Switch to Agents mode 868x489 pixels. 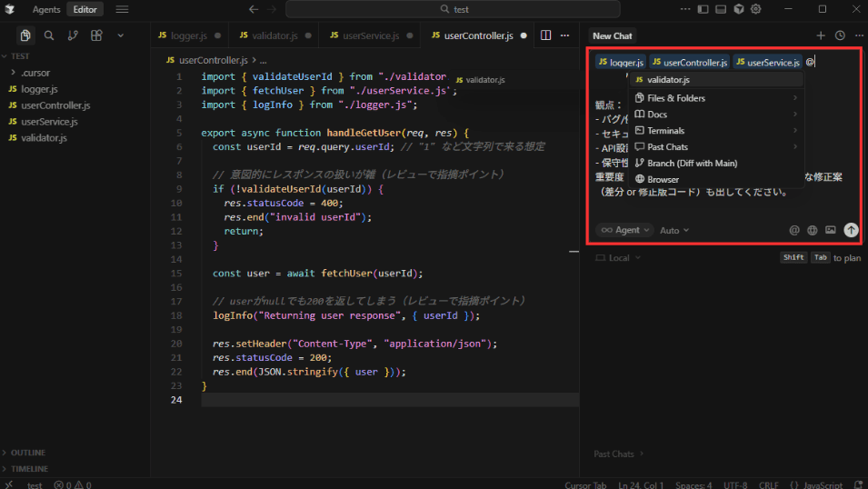point(46,9)
